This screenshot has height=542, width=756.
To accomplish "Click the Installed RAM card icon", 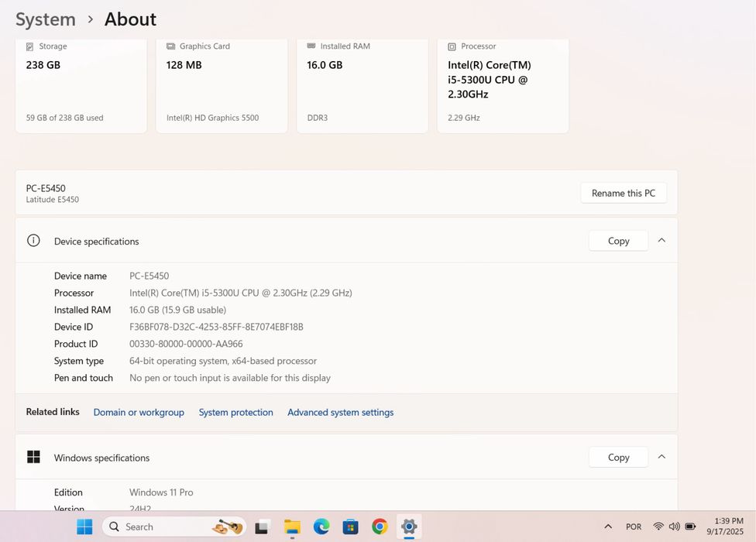I will click(311, 46).
